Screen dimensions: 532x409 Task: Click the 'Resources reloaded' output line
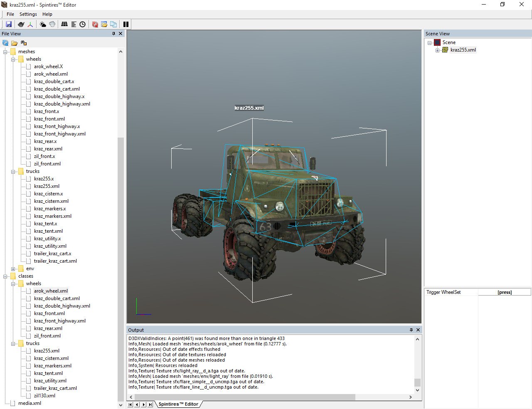[x=163, y=365]
